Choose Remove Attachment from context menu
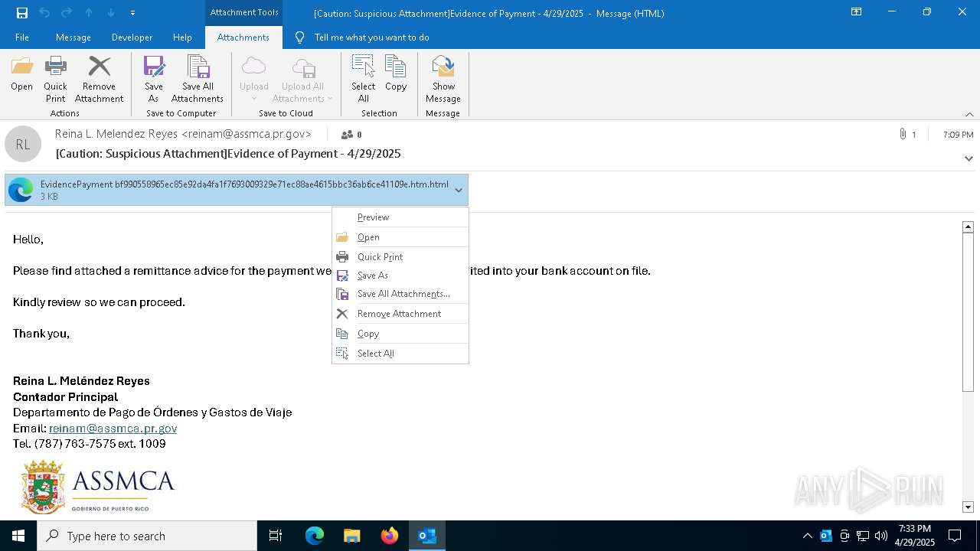980x551 pixels. coord(400,314)
